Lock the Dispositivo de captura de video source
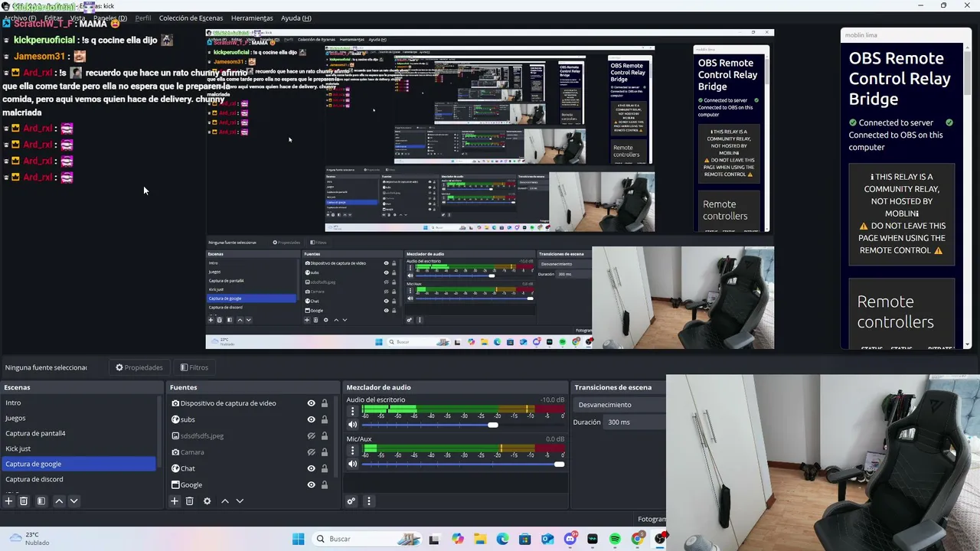The height and width of the screenshot is (551, 980). pos(325,403)
